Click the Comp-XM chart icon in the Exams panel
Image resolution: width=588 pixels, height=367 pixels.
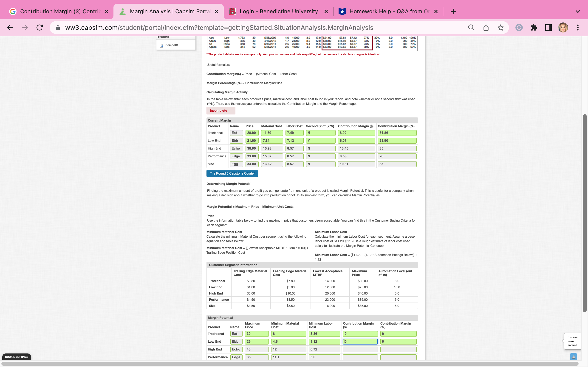161,45
